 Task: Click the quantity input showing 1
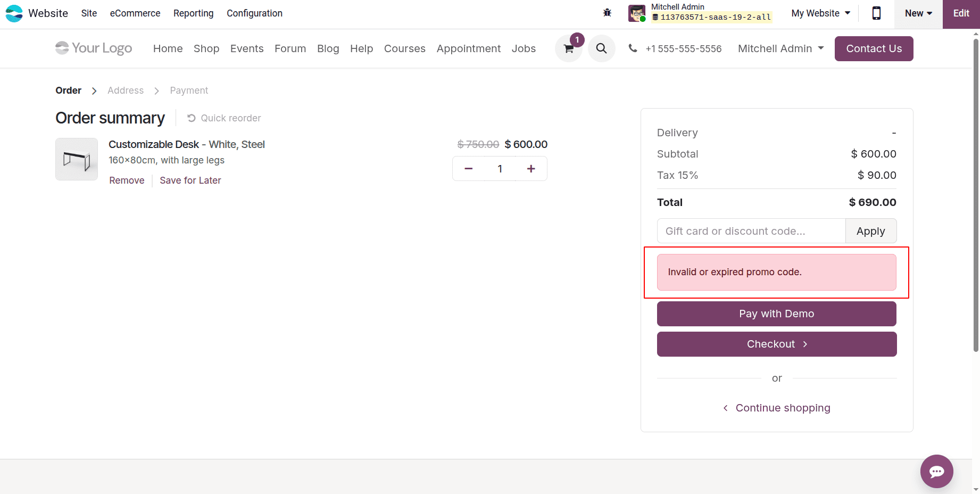[500, 169]
